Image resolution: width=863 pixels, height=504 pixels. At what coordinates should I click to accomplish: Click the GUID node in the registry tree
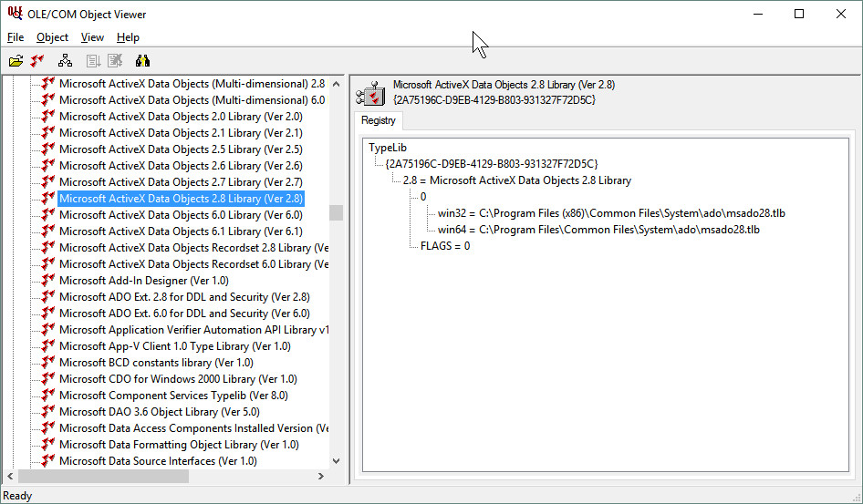click(492, 164)
